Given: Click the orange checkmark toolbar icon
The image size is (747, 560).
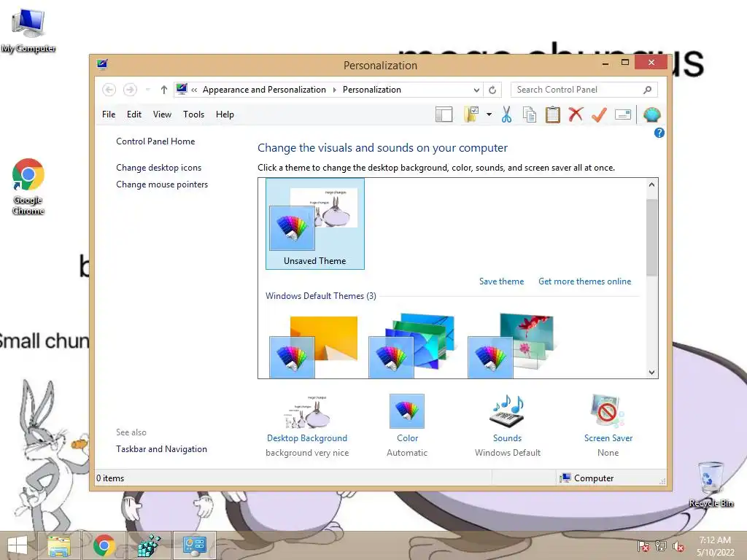Looking at the screenshot, I should click(600, 114).
